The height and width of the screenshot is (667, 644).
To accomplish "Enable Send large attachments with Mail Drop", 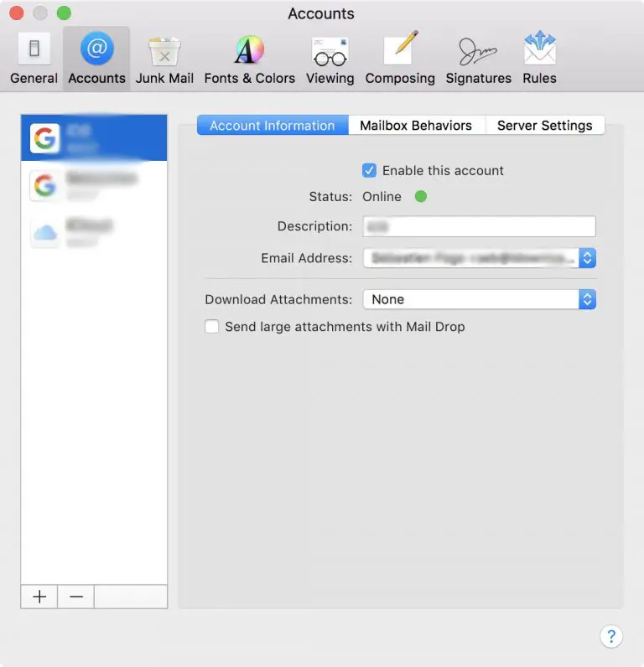I will click(x=212, y=327).
